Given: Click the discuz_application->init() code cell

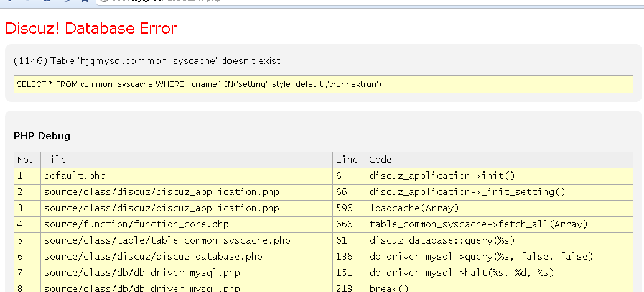Looking at the screenshot, I should (442, 176).
